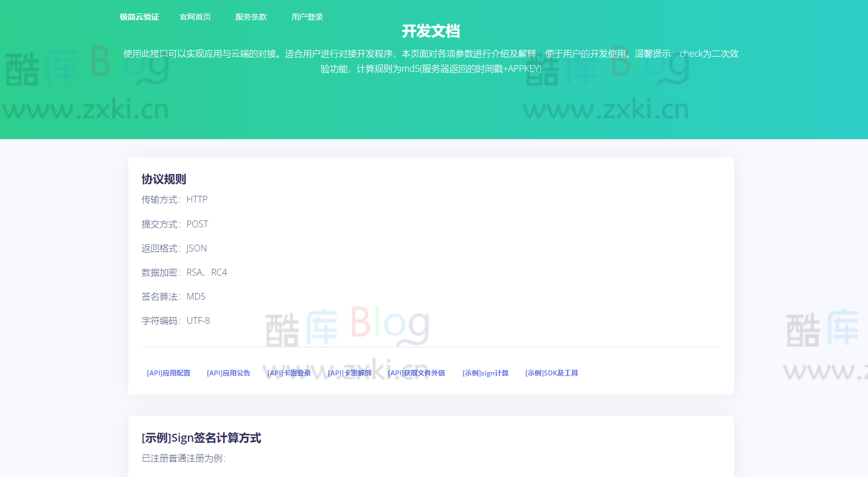868x477 pixels.
Task: Open the [API]应用公告 documentation link
Action: pos(229,372)
